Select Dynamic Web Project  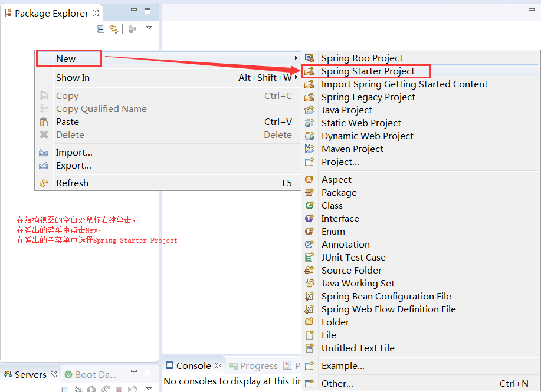pyautogui.click(x=420, y=136)
